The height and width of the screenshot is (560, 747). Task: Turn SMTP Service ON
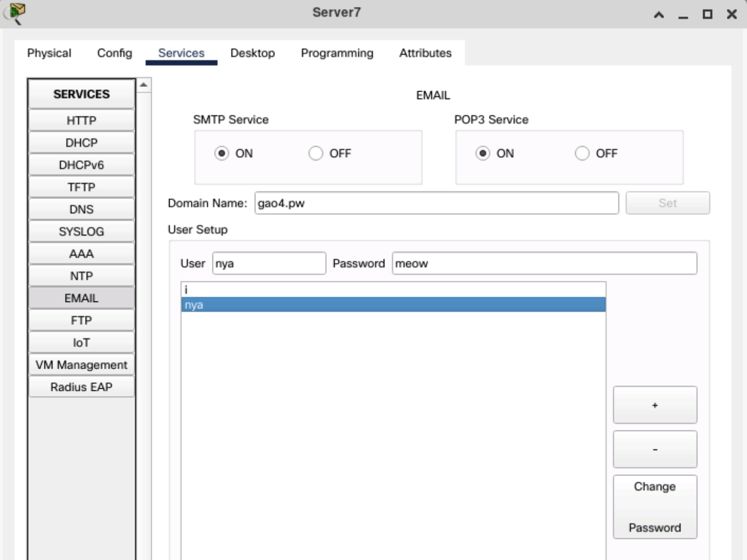(222, 153)
